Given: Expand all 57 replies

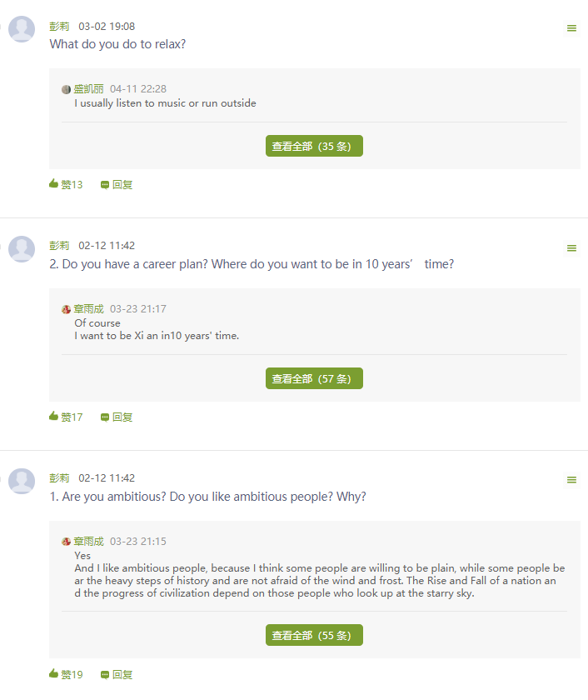Looking at the screenshot, I should 314,378.
